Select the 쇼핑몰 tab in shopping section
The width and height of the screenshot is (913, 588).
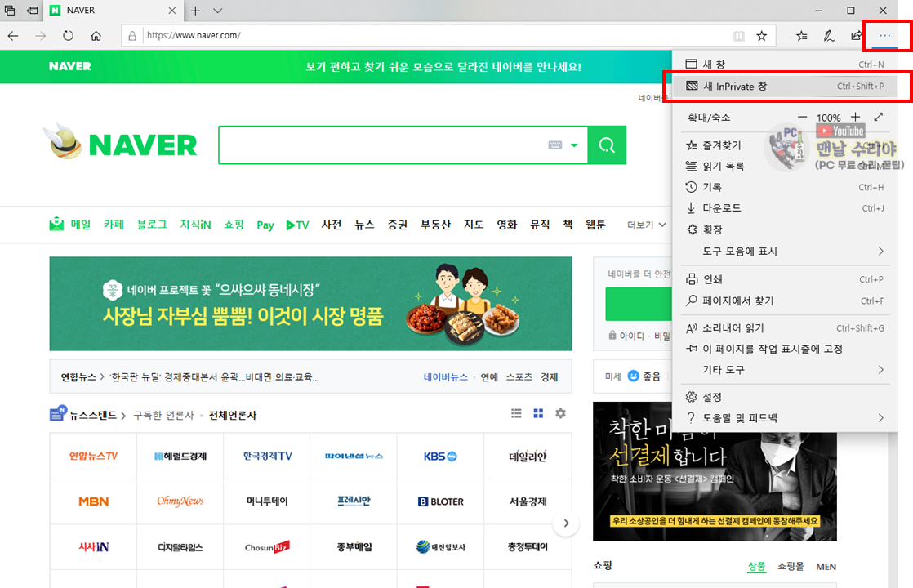pos(791,567)
